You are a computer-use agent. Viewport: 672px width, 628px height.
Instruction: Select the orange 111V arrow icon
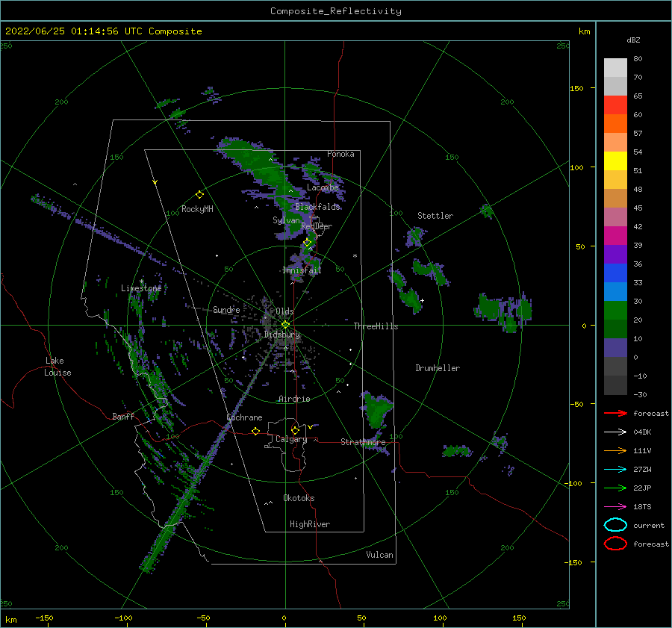pyautogui.click(x=615, y=450)
